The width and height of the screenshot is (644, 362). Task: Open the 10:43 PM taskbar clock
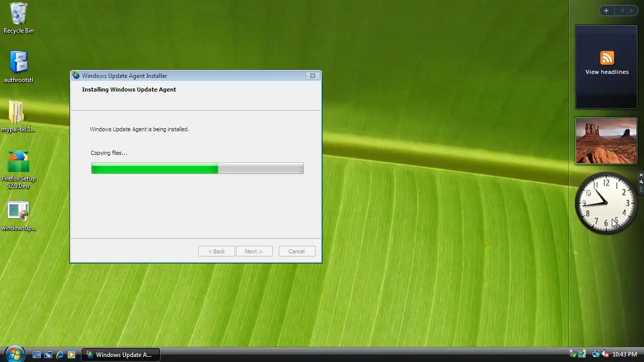point(624,354)
